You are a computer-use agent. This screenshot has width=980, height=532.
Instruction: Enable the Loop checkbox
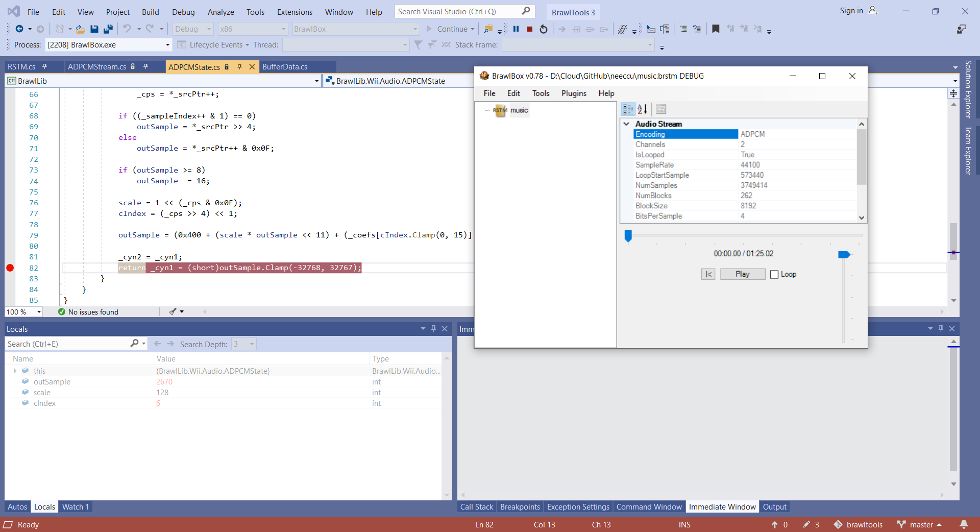[774, 274]
